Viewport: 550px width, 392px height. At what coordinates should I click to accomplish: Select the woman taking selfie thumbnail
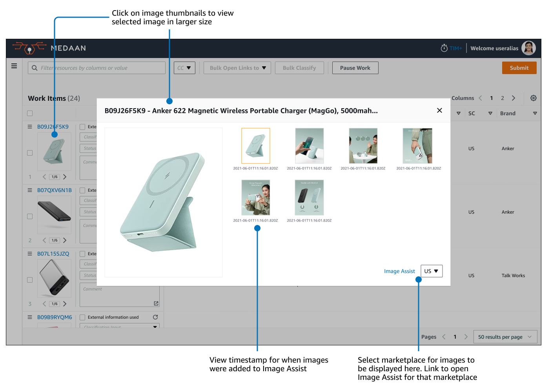(x=256, y=198)
